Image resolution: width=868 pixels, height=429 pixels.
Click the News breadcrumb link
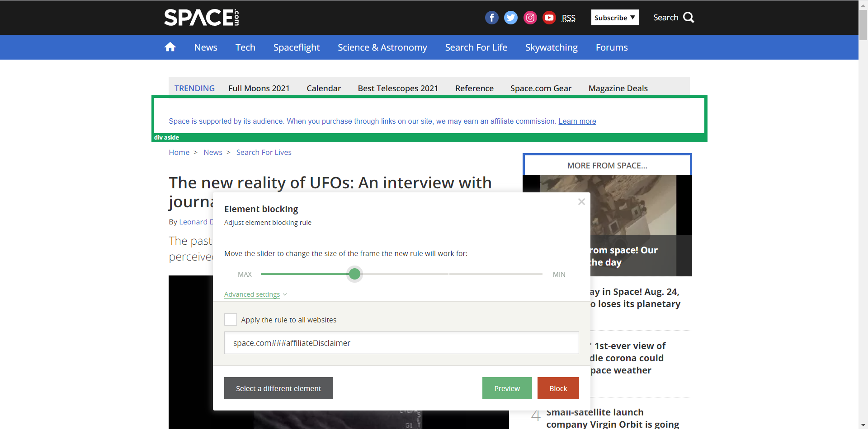tap(213, 153)
